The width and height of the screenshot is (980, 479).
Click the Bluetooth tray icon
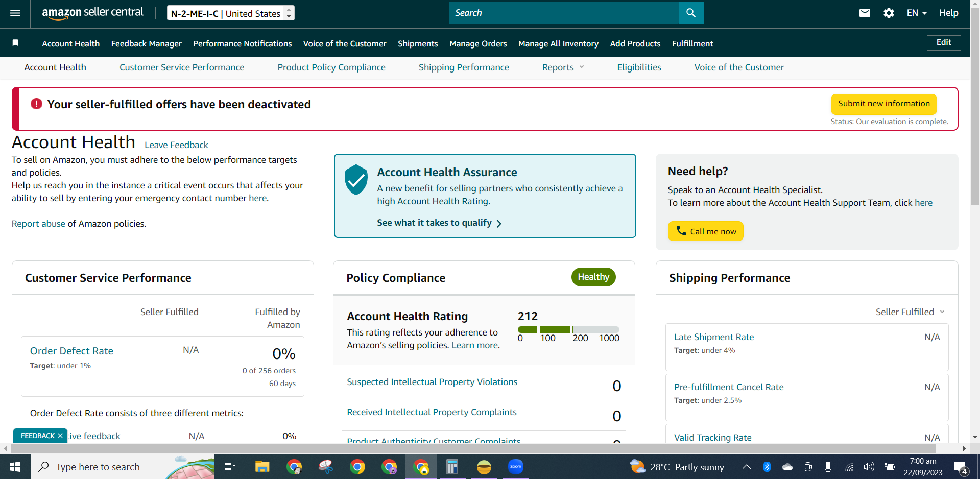tap(767, 467)
